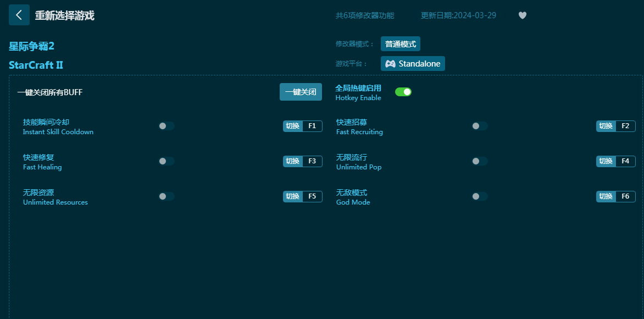Enable Instant Skill Cooldown toggle
644x319 pixels.
166,126
